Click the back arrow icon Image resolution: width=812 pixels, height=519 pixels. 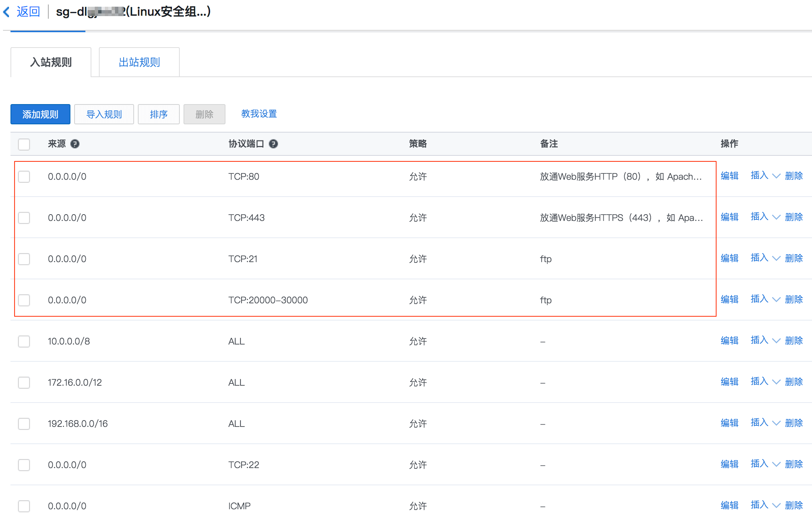pyautogui.click(x=6, y=12)
